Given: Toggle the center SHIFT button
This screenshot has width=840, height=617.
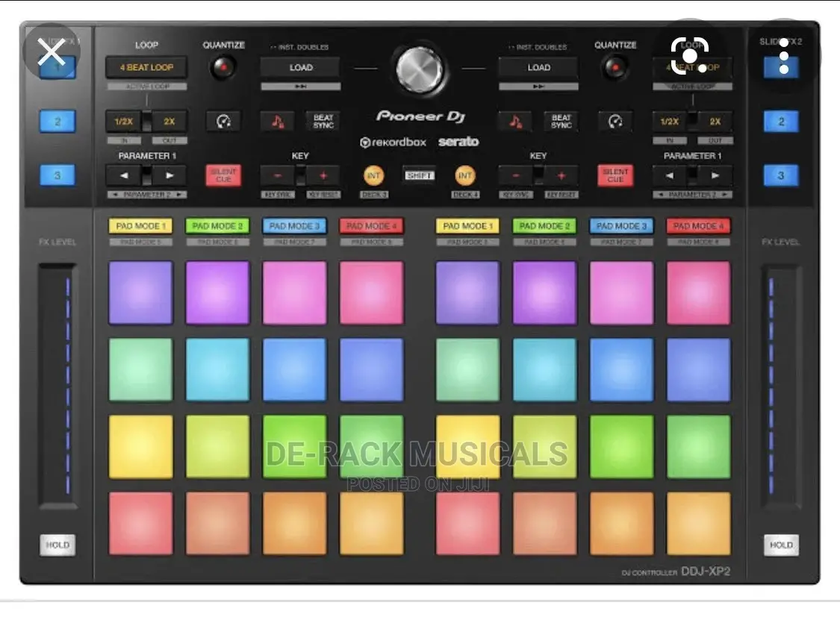Looking at the screenshot, I should 419,175.
